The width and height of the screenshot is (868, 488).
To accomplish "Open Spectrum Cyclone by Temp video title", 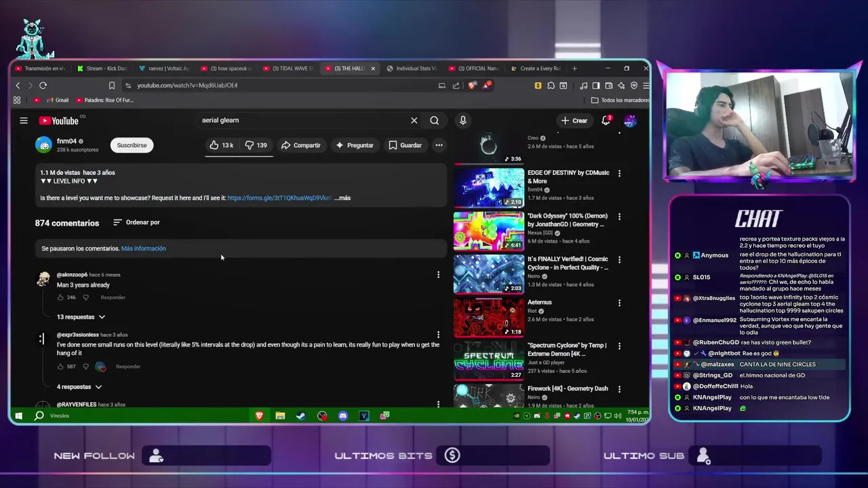I will click(x=568, y=350).
